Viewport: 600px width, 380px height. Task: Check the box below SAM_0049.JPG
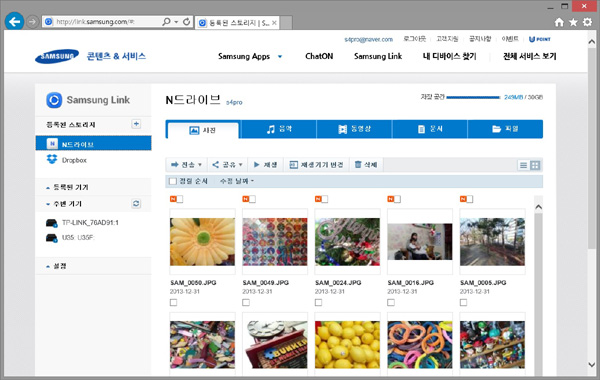pos(246,302)
